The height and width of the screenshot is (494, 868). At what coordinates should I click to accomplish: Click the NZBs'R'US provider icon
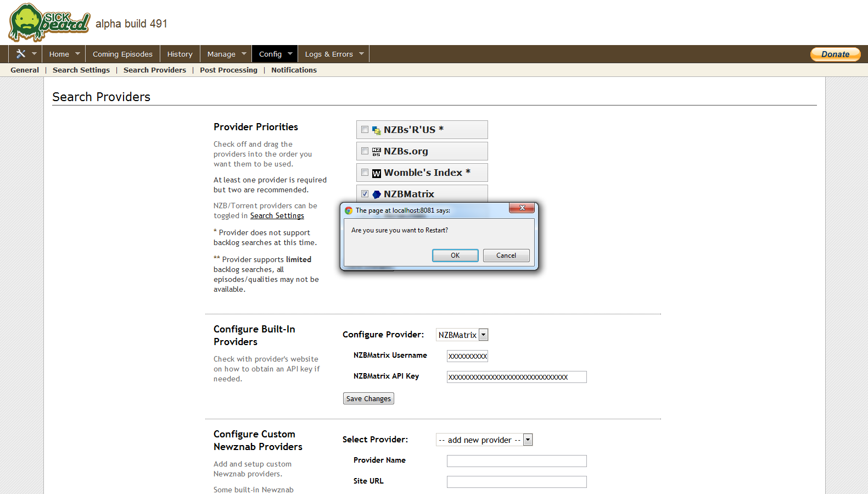coord(377,130)
